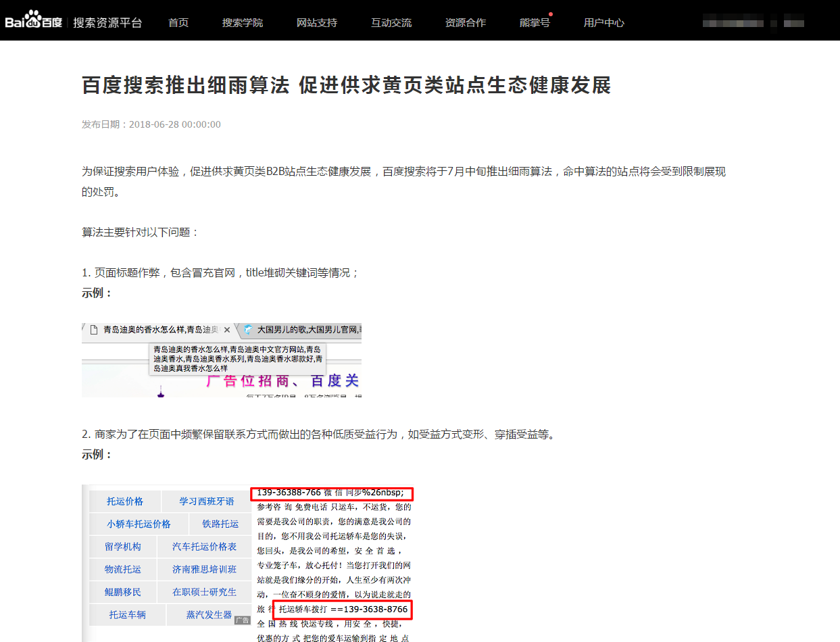Click 搜索资源平台 platform title

click(x=108, y=22)
